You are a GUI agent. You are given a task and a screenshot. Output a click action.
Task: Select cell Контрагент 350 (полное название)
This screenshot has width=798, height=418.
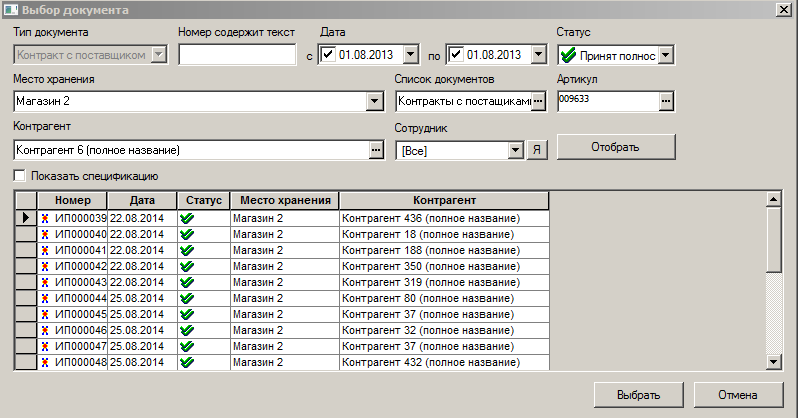point(444,266)
